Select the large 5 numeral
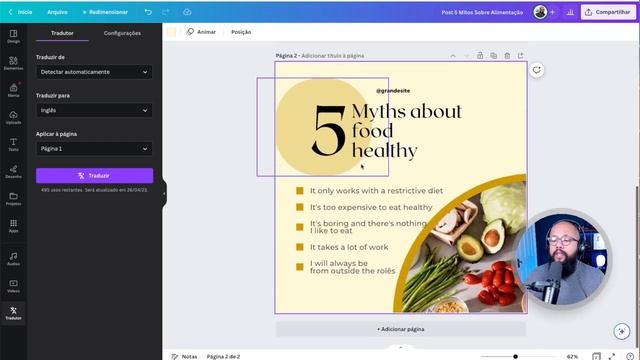This screenshot has width=640, height=360. tap(329, 131)
